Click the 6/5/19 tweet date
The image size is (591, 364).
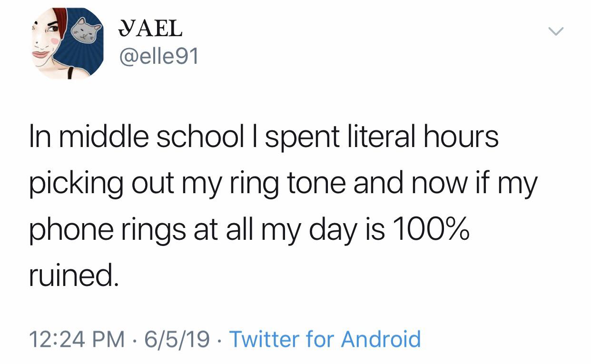177,339
